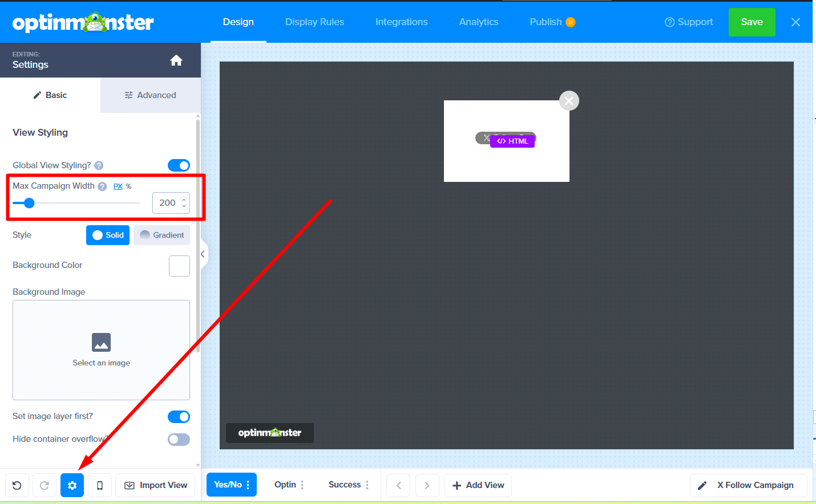Screen dimensions: 816x504
Task: Click the X Follow Campaign name
Action: [x=756, y=485]
